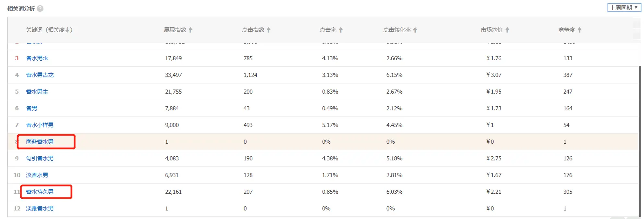Open keyword link 香水男生
This screenshot has width=644, height=219.
[x=37, y=92]
